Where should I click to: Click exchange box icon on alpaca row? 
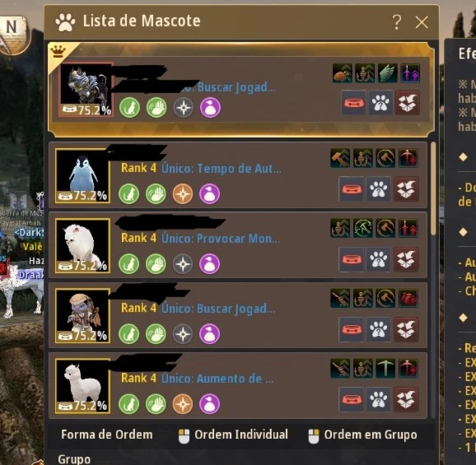point(406,399)
